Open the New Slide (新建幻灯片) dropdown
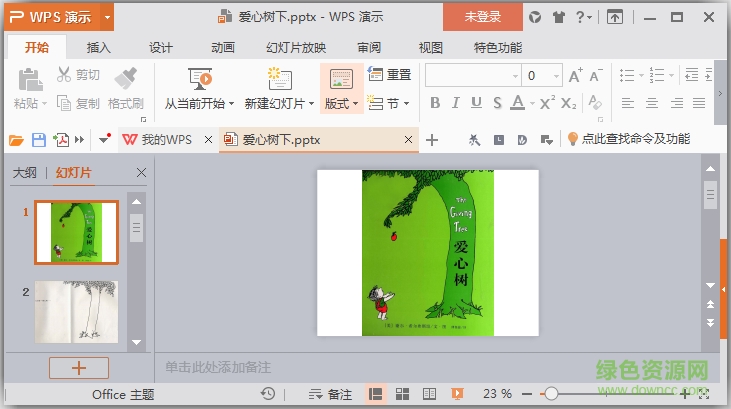 coord(279,103)
